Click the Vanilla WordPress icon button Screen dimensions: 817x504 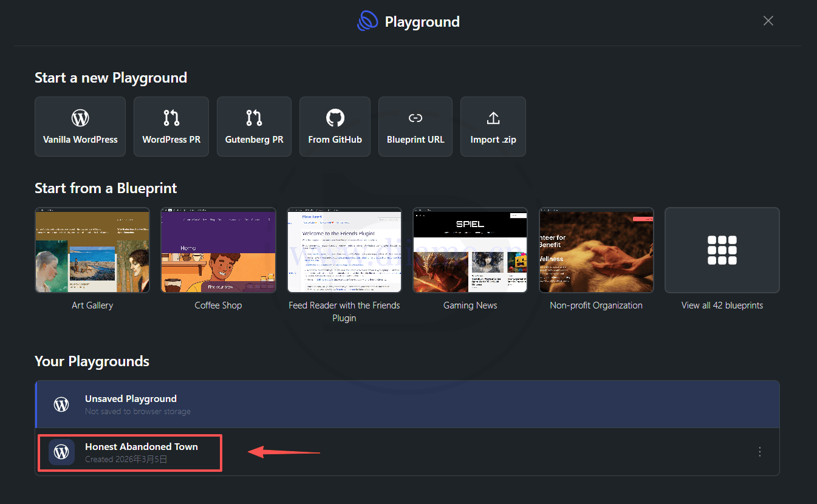tap(80, 118)
